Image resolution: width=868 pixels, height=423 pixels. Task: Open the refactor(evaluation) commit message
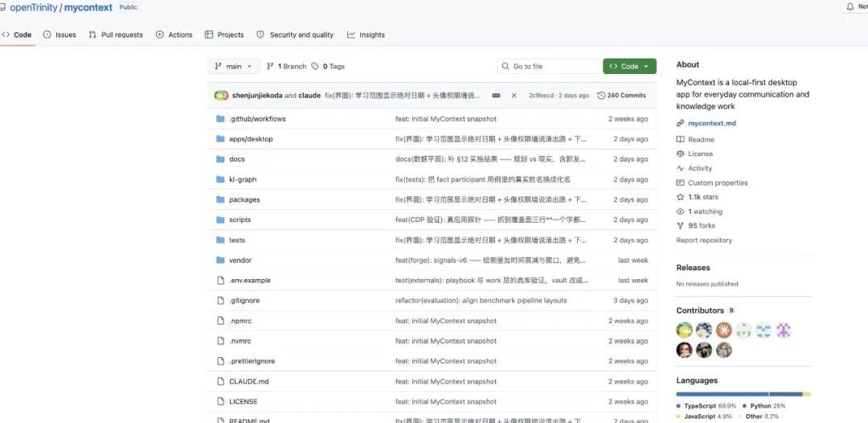(x=481, y=300)
